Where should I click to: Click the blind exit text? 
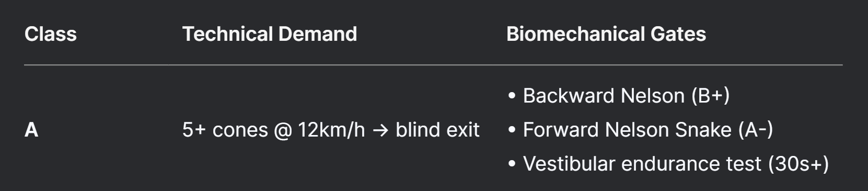(437, 130)
